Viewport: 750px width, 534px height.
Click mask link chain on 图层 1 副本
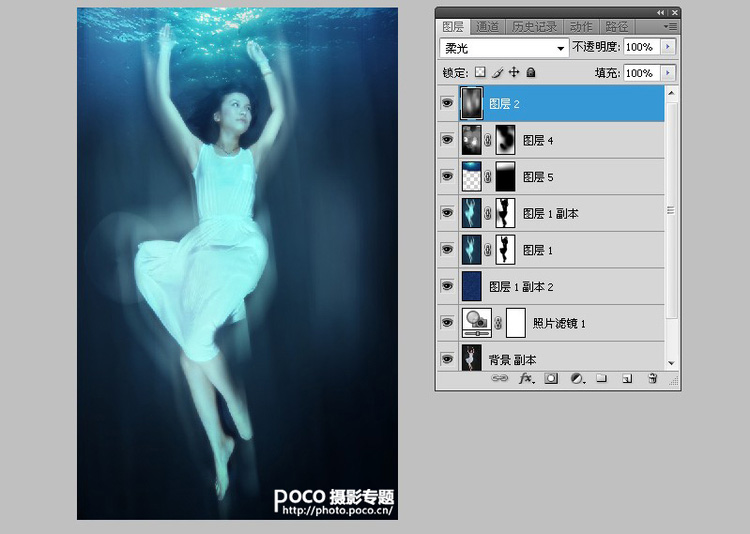click(x=487, y=213)
